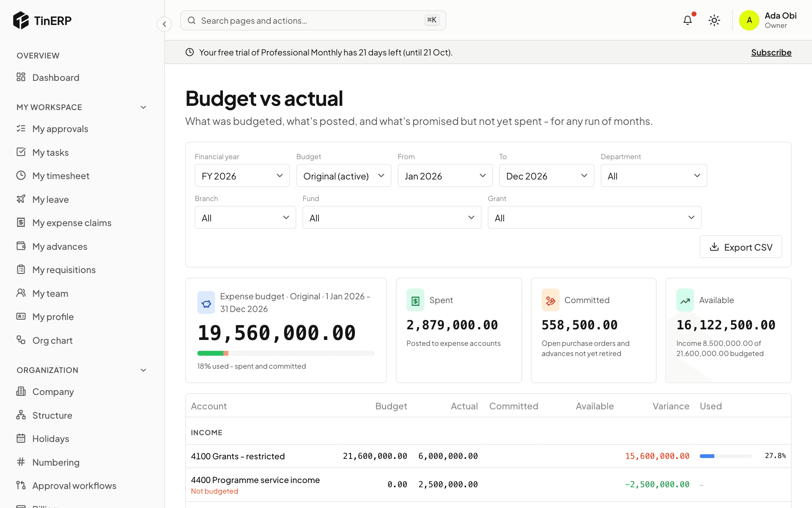Click the Org chart icon

(21, 340)
